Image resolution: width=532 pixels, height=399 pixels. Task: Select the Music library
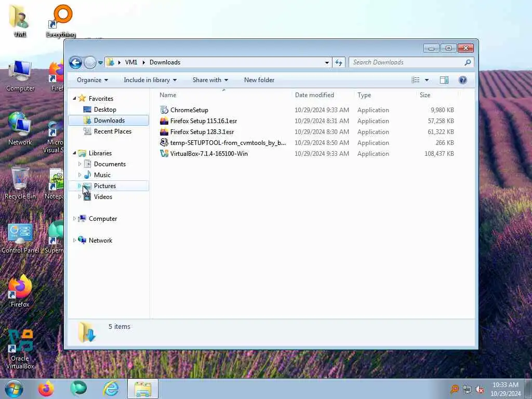pos(102,175)
